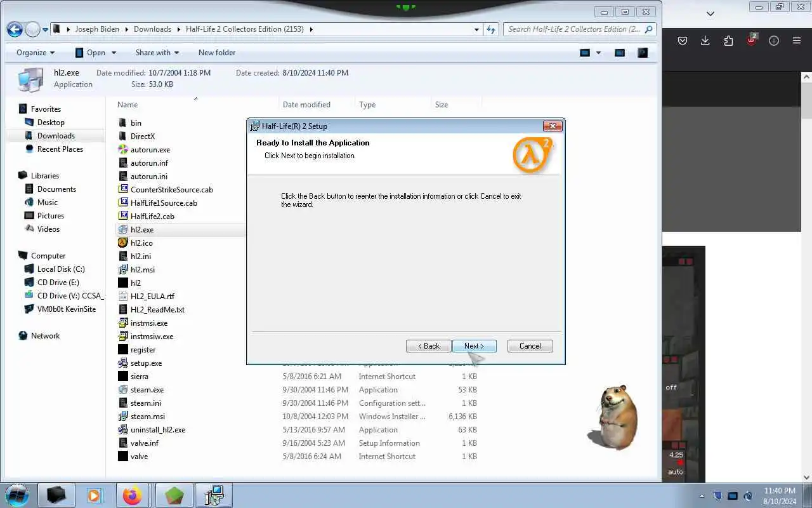
Task: Expand address bar history dropdown
Action: [x=477, y=29]
